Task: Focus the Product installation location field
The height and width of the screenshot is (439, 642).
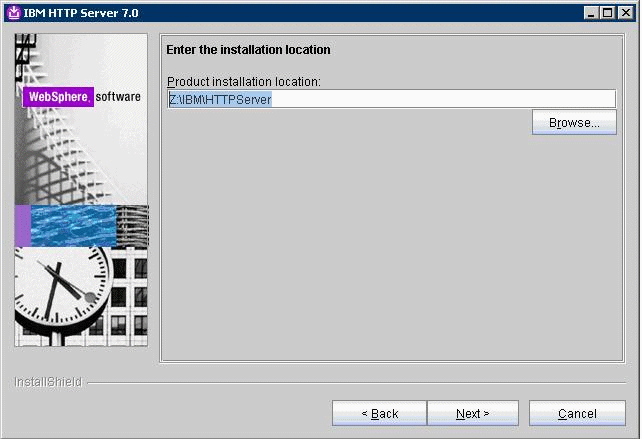Action: point(391,99)
